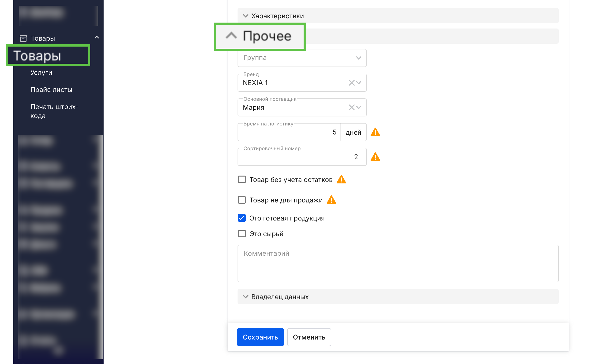Click the Товары archive box icon
The image size is (601, 364).
23,38
